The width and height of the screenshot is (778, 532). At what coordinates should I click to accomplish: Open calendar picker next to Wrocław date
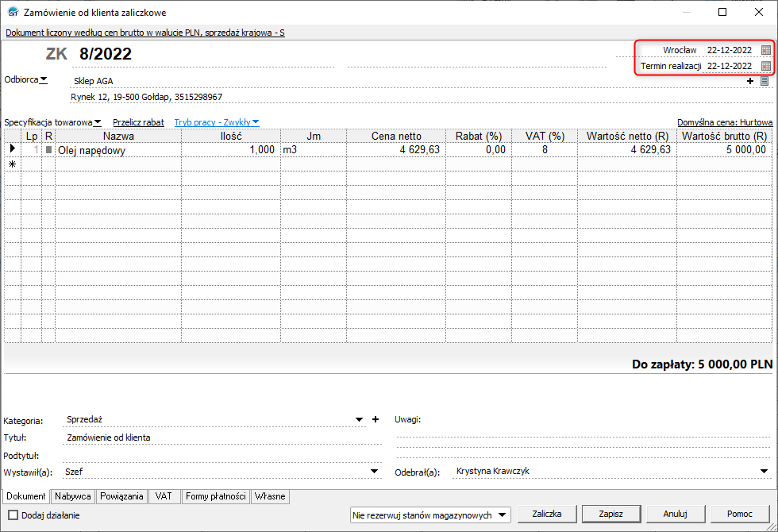[x=765, y=50]
